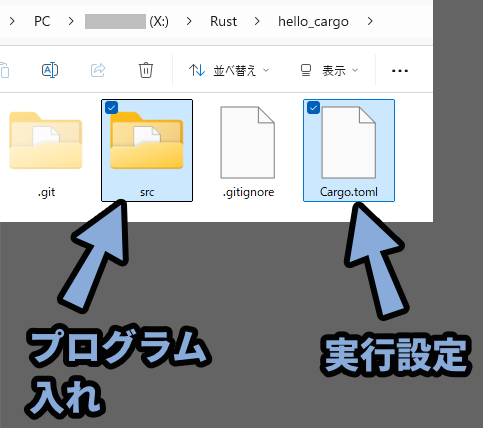The image size is (483, 428).
Task: Click the Delete trash can icon
Action: coord(146,70)
